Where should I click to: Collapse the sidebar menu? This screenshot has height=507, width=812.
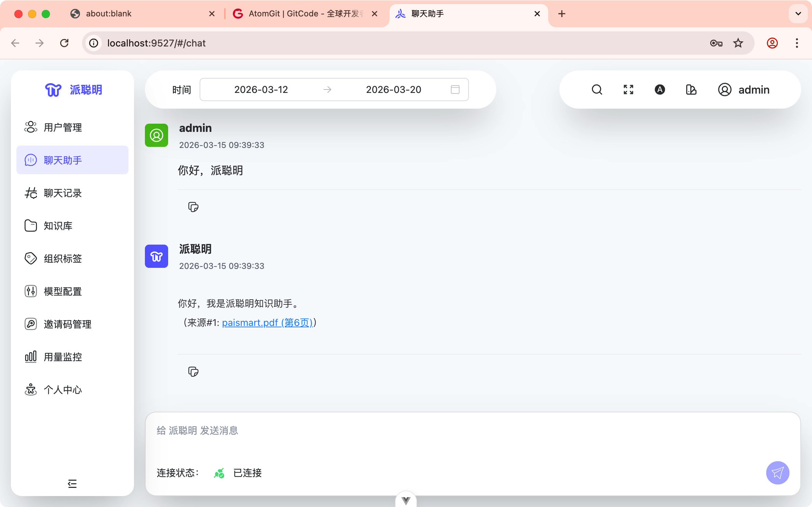coord(72,483)
